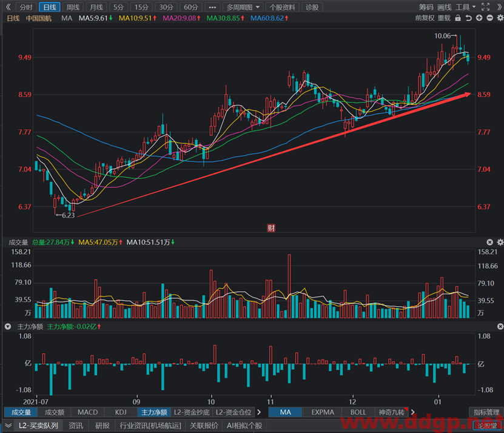Open 画线 drawing tools
Image resolution: width=504 pixels, height=433 pixels.
click(x=444, y=7)
